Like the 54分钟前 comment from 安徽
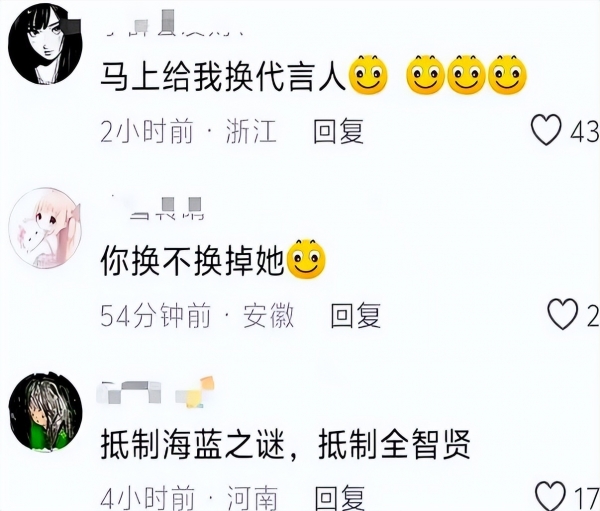The image size is (600, 511). click(x=562, y=314)
